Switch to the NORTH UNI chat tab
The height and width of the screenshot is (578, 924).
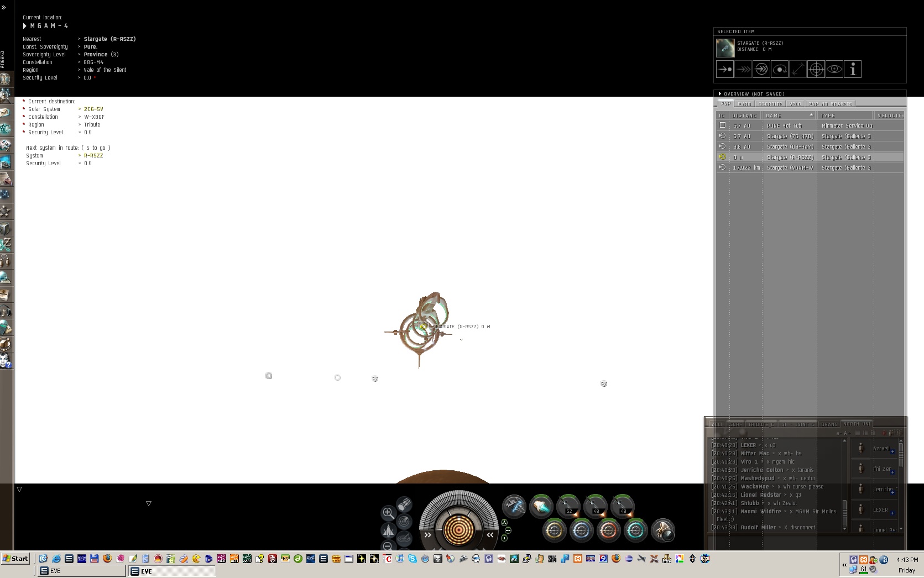tap(857, 424)
